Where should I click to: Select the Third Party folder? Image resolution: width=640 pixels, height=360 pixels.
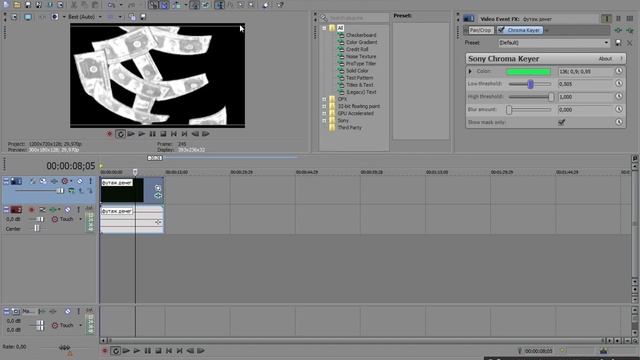349,128
